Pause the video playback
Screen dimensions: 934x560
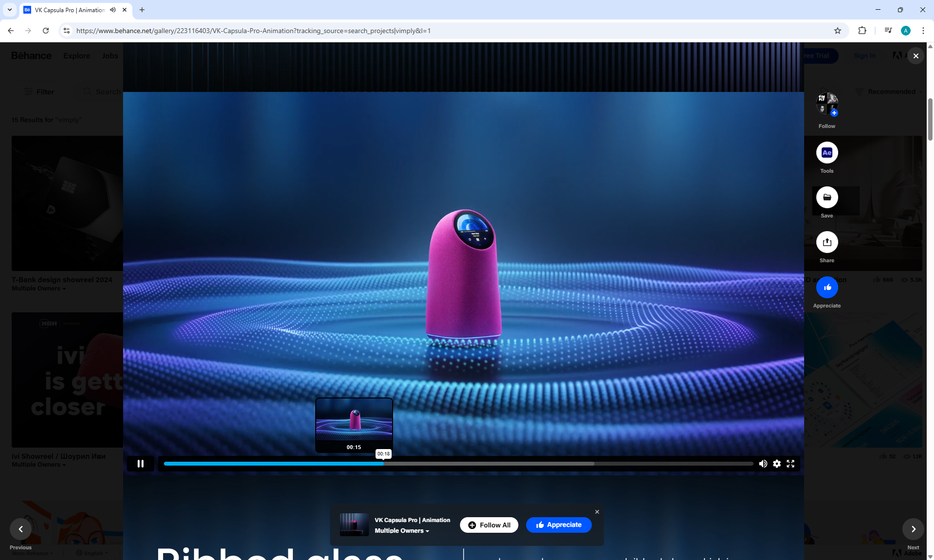pos(141,464)
